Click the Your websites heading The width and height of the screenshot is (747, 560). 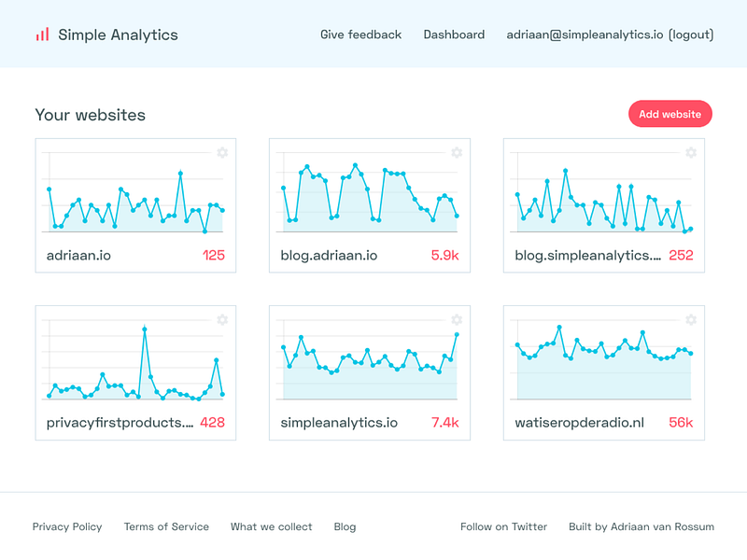coord(90,115)
